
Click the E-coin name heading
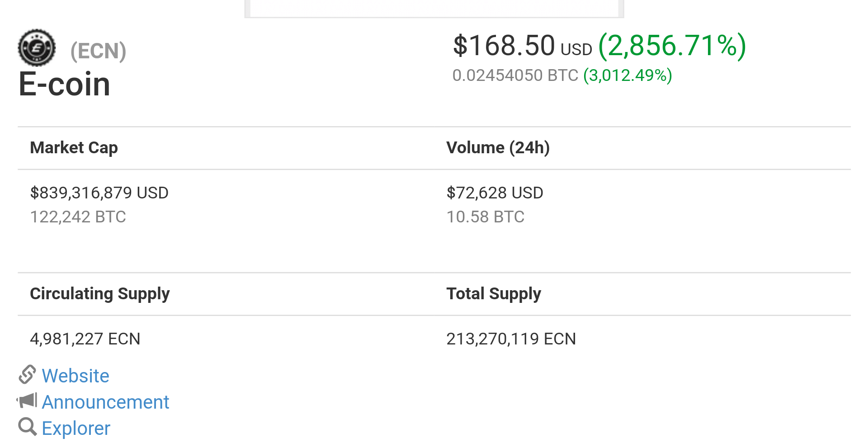tap(65, 84)
